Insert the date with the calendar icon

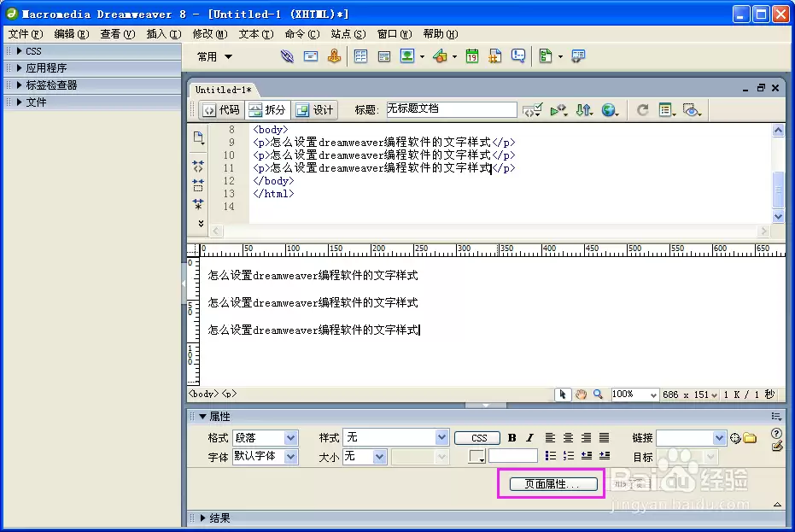(472, 56)
